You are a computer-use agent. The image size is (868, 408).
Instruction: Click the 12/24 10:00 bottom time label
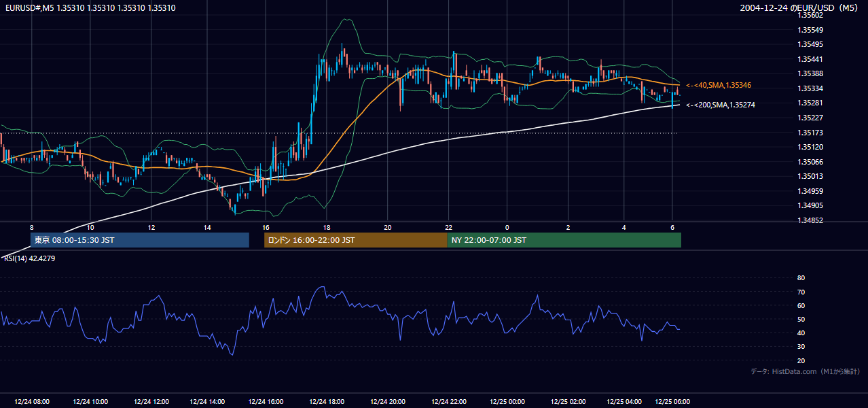click(x=92, y=401)
